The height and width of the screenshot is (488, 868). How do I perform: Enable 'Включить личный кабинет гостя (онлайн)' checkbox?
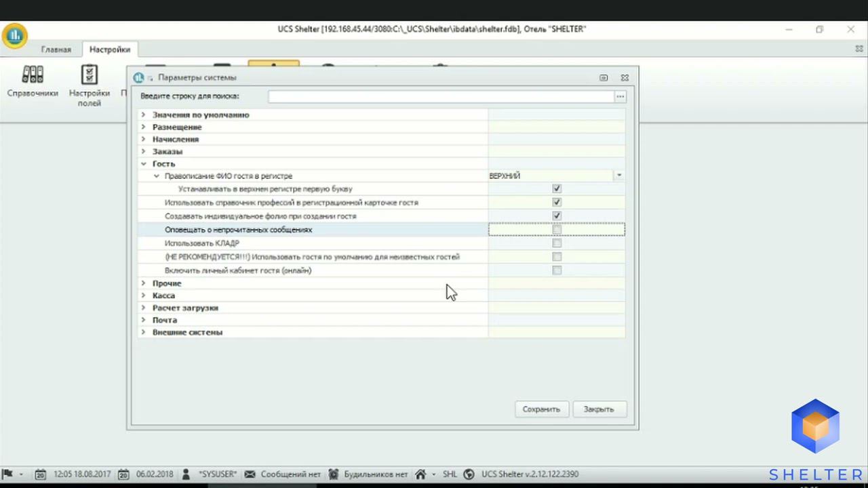[x=557, y=270]
